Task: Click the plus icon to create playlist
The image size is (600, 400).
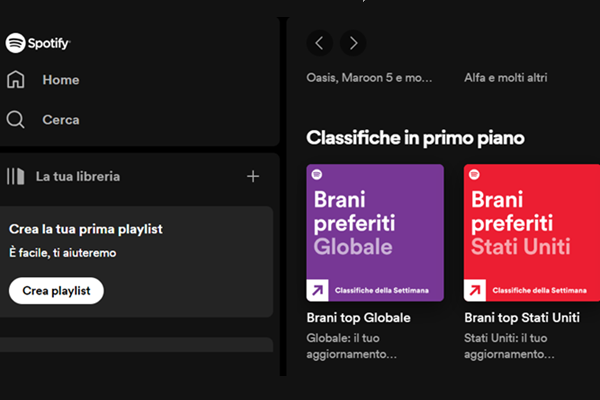Action: [x=253, y=177]
